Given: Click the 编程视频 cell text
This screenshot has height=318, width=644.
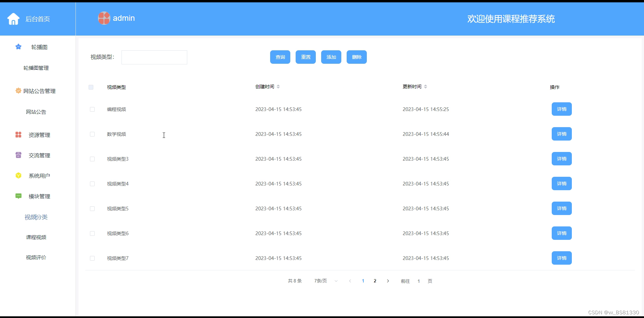Looking at the screenshot, I should tap(116, 109).
